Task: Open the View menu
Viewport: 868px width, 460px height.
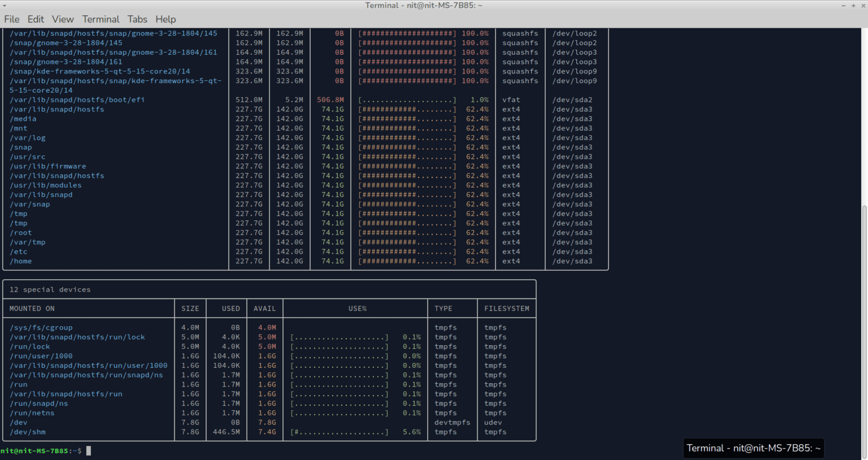Action: pos(62,19)
